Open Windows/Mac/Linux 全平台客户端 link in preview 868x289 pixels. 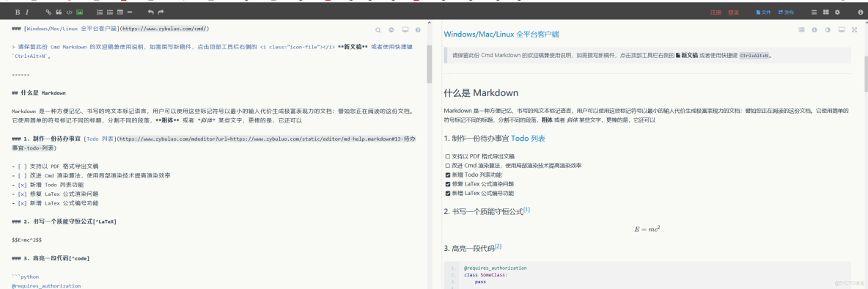click(x=501, y=34)
